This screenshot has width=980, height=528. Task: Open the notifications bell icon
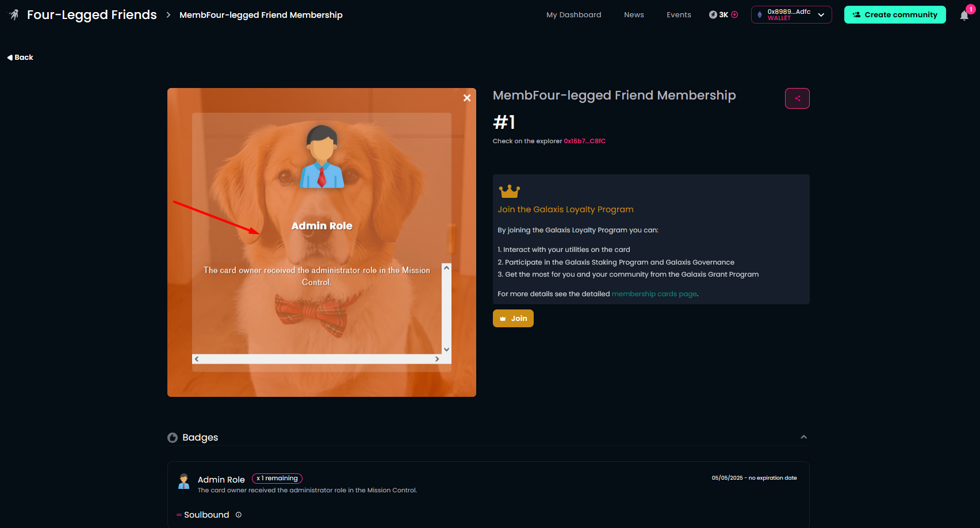pyautogui.click(x=964, y=16)
